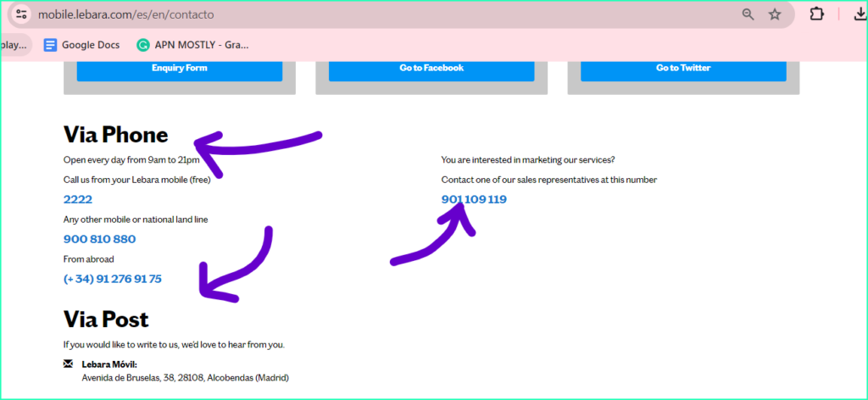Focus the address bar URL mobile.lebara.com
The width and height of the screenshot is (868, 400).
pos(125,14)
